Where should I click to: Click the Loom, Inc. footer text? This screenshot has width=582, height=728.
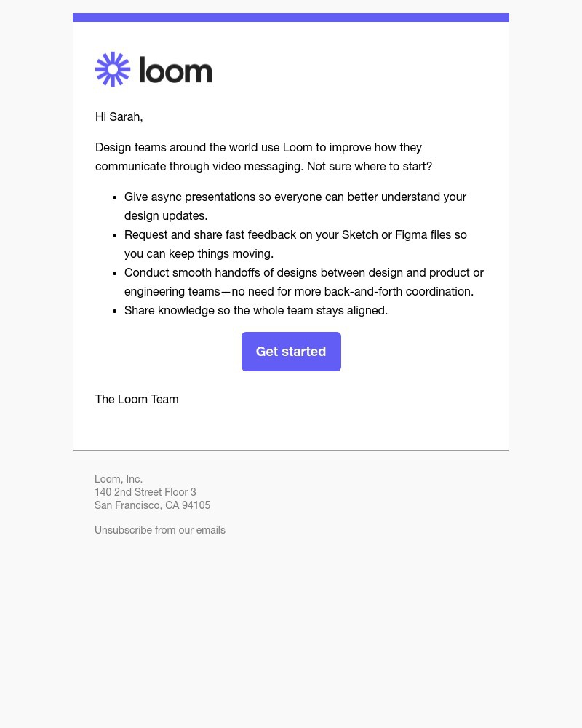tap(119, 479)
